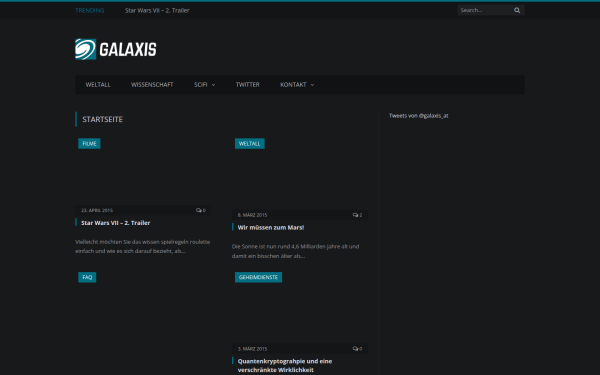Open the Star Wars VII – 2. Trailer article title
This screenshot has width=600, height=375.
pos(115,223)
